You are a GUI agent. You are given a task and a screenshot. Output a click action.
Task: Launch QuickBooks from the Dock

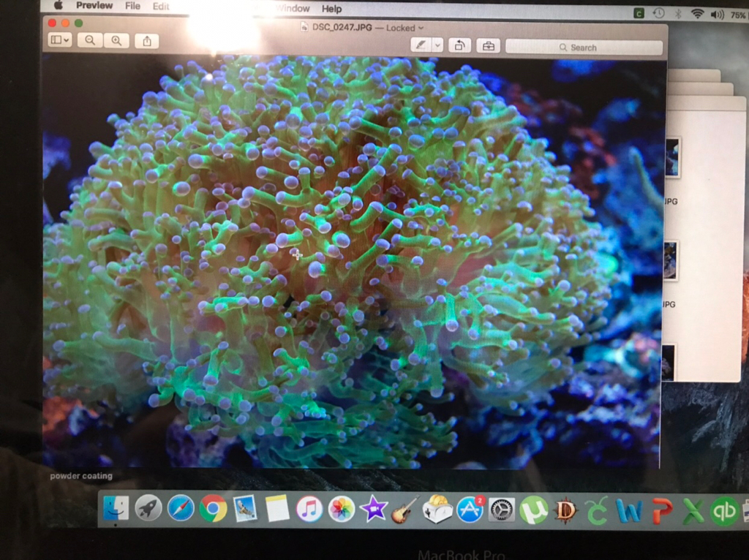pyautogui.click(x=724, y=511)
